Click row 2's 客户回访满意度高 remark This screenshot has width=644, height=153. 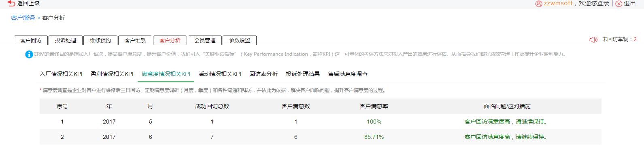506,137
